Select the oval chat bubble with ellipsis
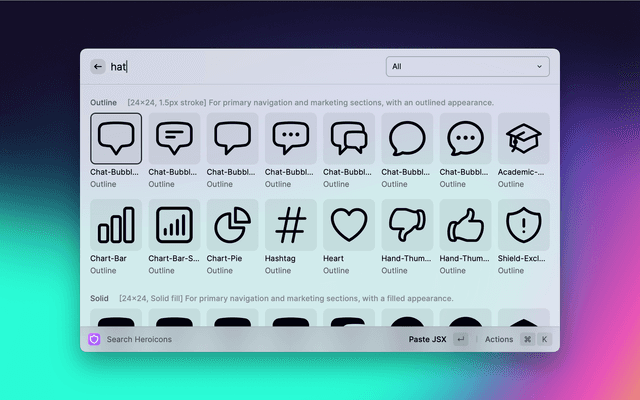The width and height of the screenshot is (640, 400). [x=465, y=138]
